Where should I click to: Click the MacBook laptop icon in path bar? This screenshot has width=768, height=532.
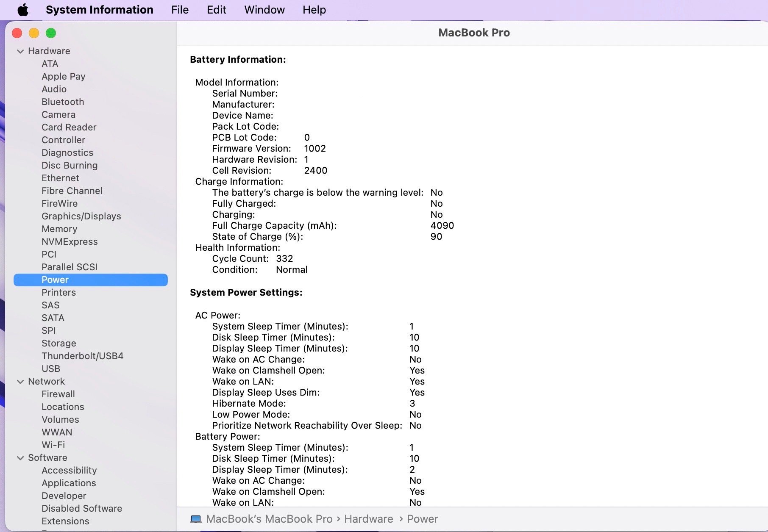click(x=195, y=519)
